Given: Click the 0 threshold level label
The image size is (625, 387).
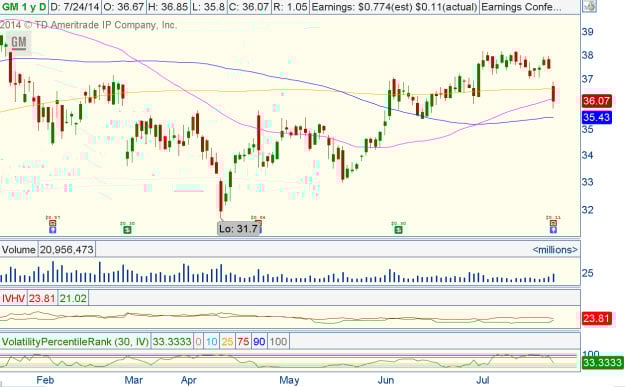Looking at the screenshot, I should (x=199, y=342).
